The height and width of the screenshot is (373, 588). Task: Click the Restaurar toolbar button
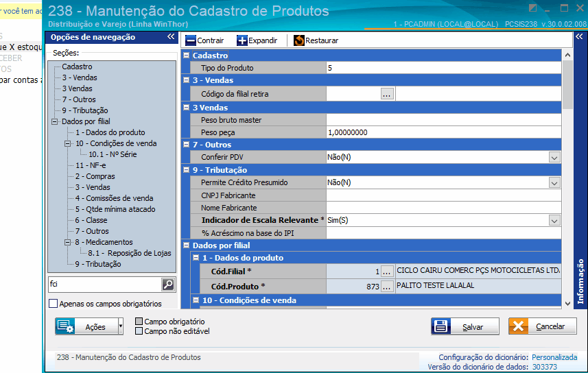(x=316, y=40)
